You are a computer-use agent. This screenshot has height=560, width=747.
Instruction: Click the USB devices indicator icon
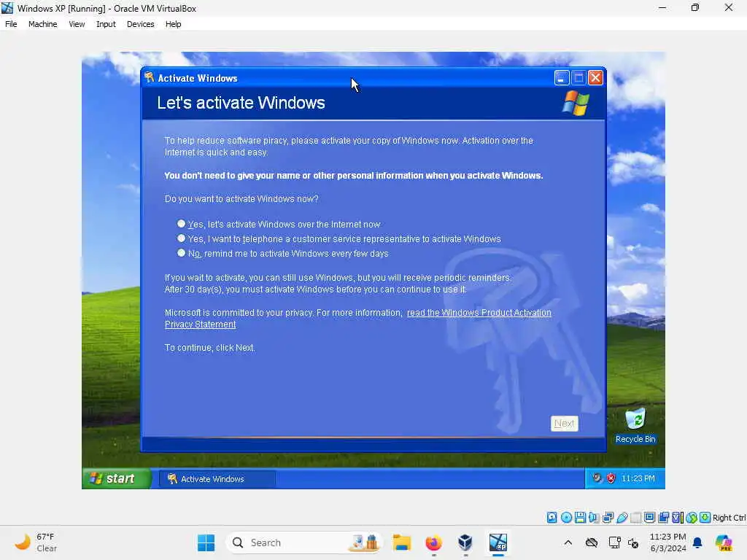pyautogui.click(x=622, y=518)
